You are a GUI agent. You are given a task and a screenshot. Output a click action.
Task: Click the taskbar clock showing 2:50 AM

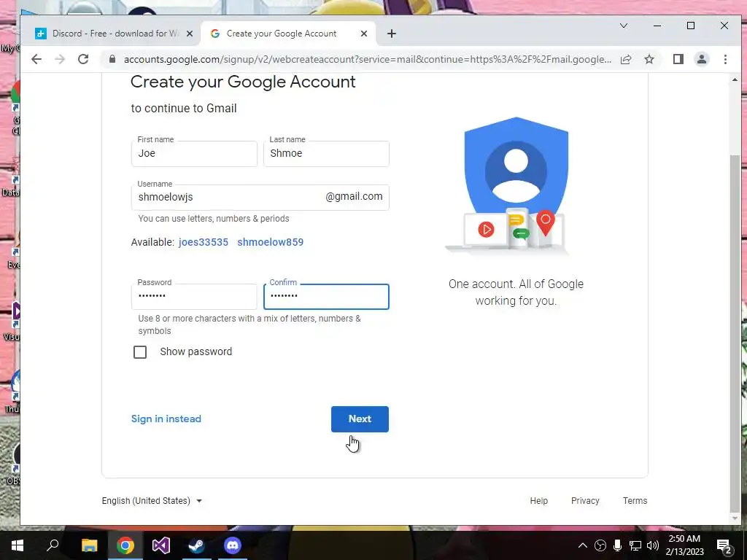click(684, 545)
